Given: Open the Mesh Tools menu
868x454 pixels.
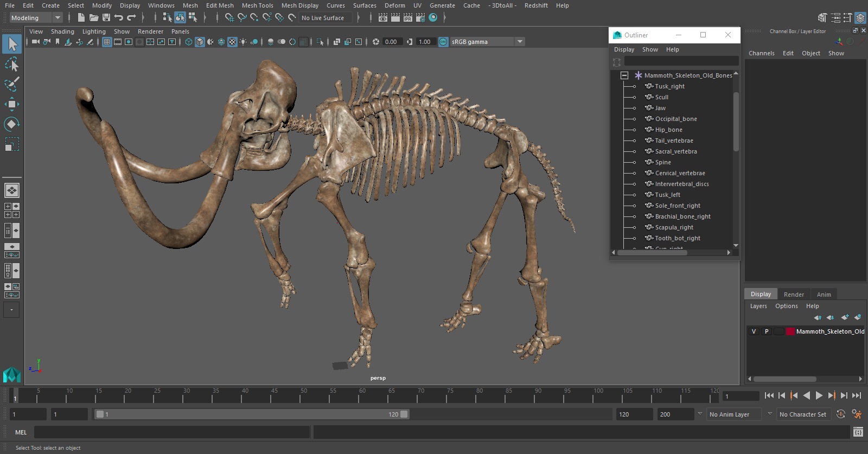Looking at the screenshot, I should (x=258, y=5).
